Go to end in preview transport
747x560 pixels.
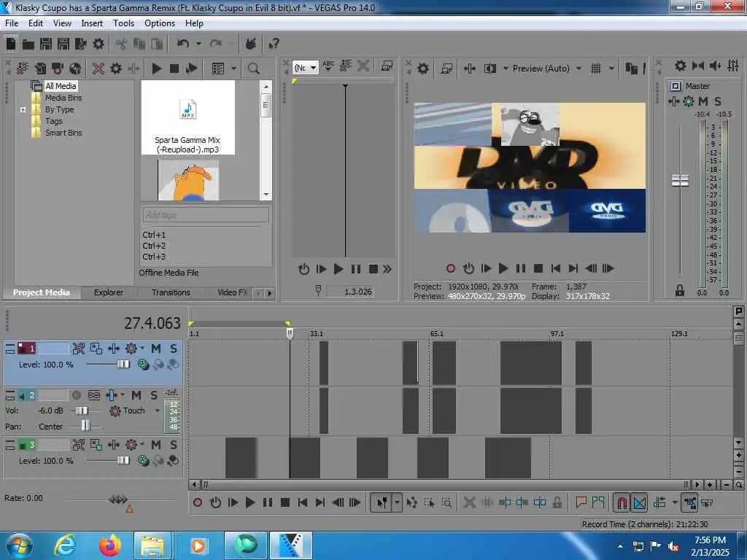573,268
